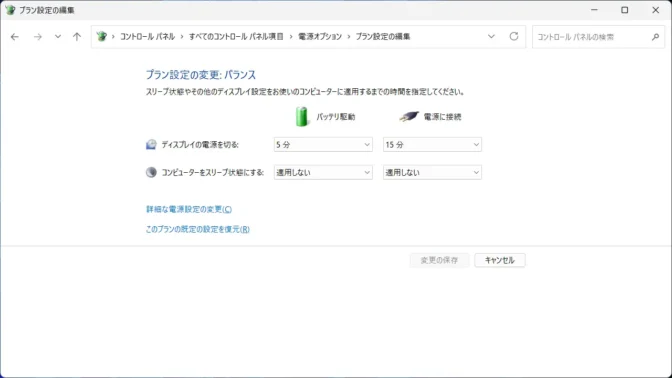This screenshot has height=378, width=672.
Task: Go up one level with the up arrow
Action: (x=77, y=37)
